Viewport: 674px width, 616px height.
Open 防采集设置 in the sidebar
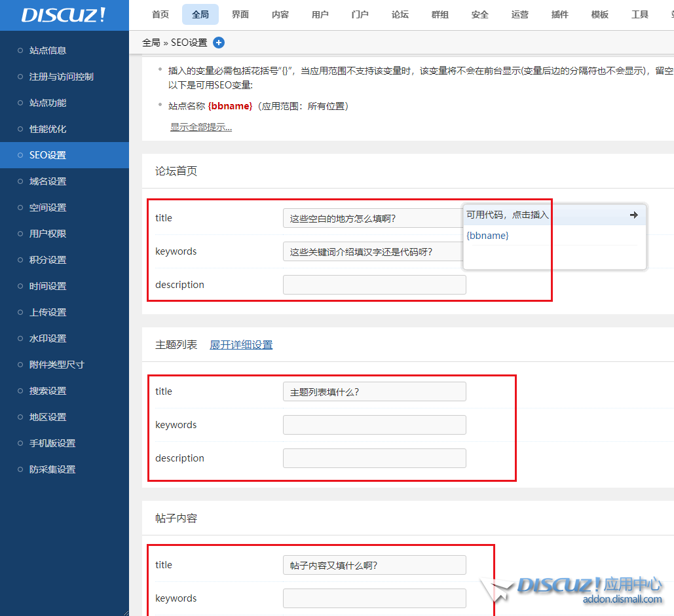point(52,469)
